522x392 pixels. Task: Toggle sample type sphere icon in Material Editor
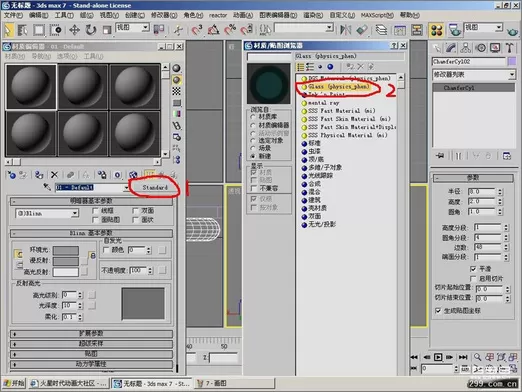click(x=176, y=68)
